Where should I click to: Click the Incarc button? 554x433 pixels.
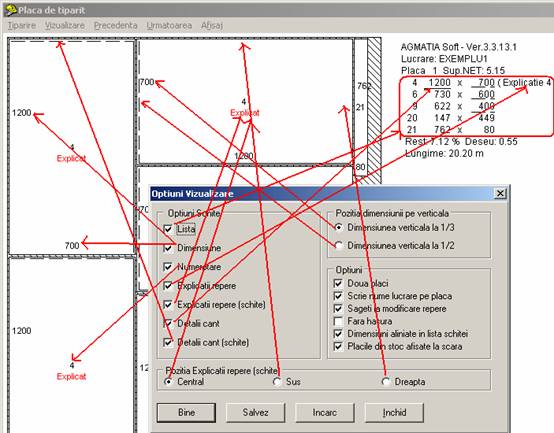[x=325, y=413]
